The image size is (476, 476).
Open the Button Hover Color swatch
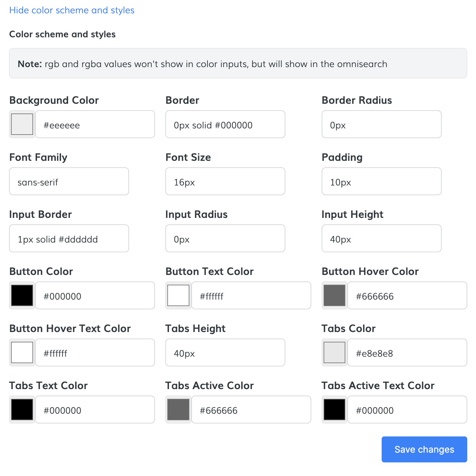(x=335, y=295)
